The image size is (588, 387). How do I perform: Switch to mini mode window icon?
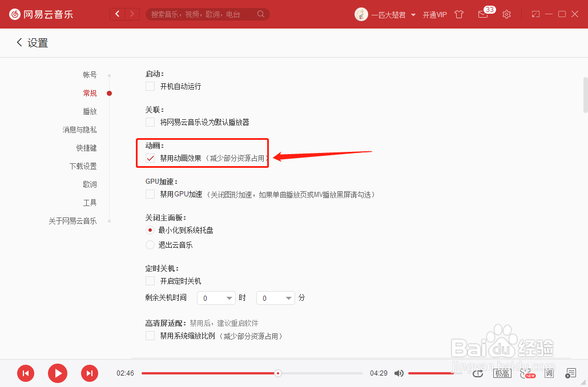click(x=535, y=14)
